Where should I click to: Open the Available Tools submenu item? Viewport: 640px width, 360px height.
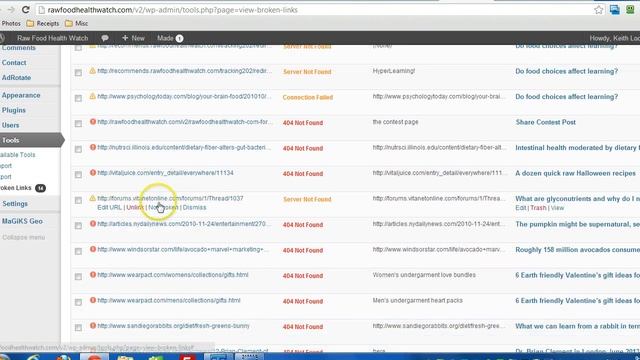[18, 155]
